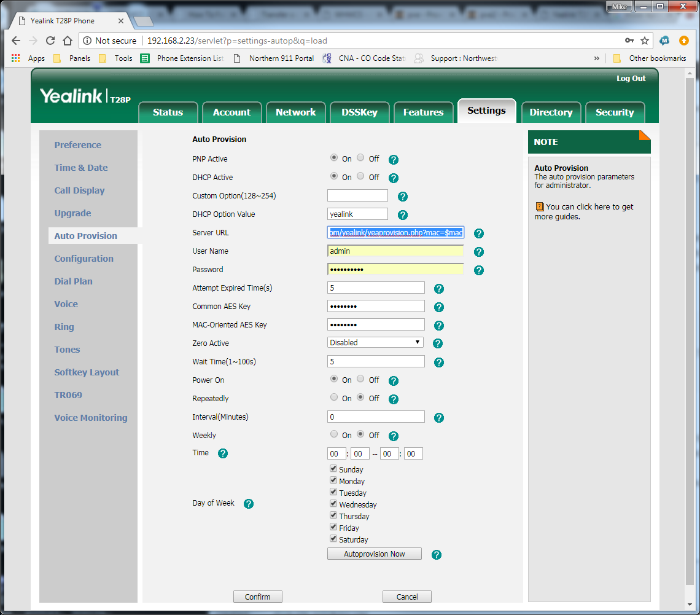
Task: Uncheck the Saturday checkbox
Action: click(x=333, y=538)
